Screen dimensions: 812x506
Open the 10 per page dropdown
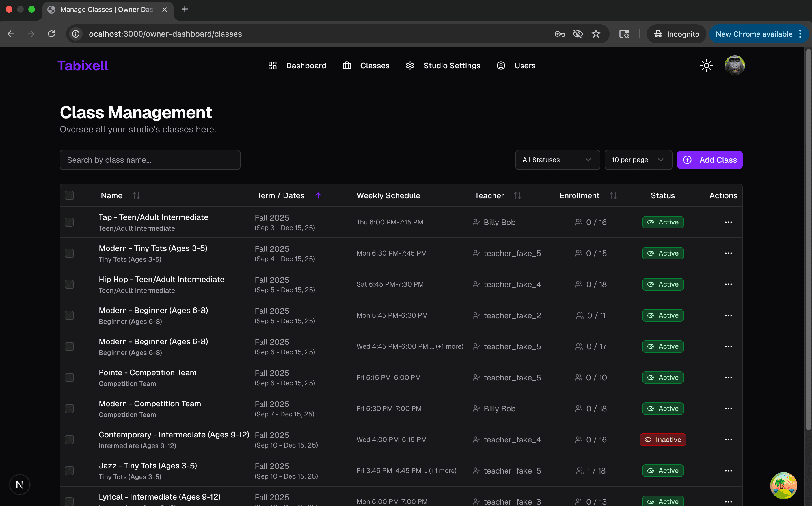pyautogui.click(x=638, y=160)
